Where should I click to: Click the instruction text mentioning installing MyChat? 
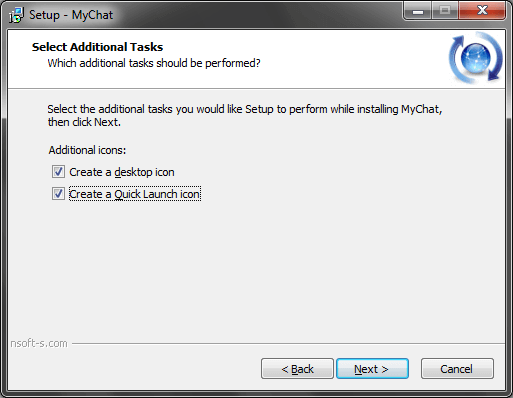(245, 115)
